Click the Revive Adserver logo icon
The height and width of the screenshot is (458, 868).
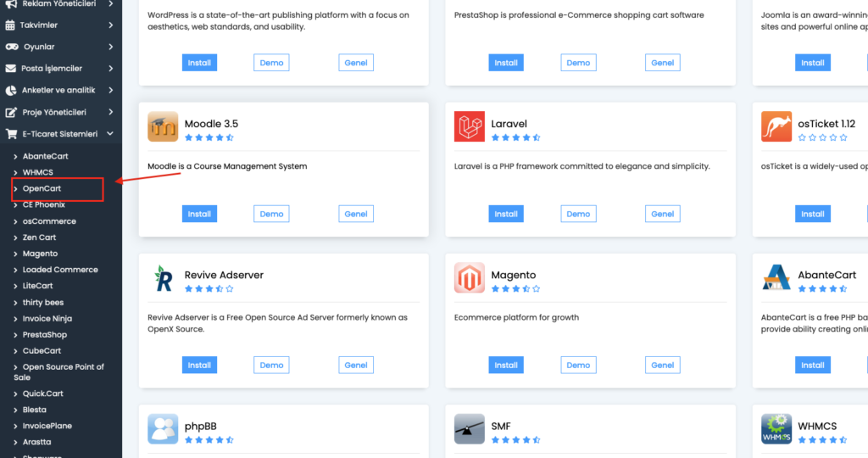(x=163, y=277)
